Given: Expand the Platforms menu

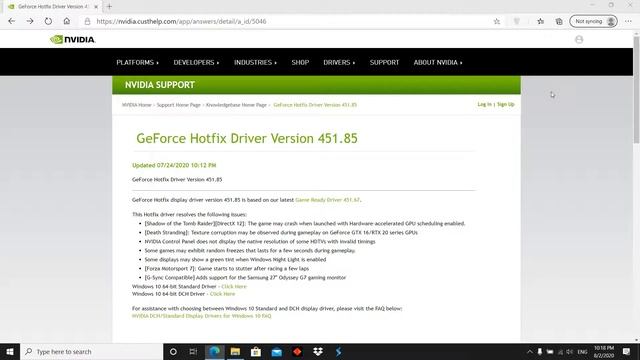Looking at the screenshot, I should pyautogui.click(x=138, y=62).
